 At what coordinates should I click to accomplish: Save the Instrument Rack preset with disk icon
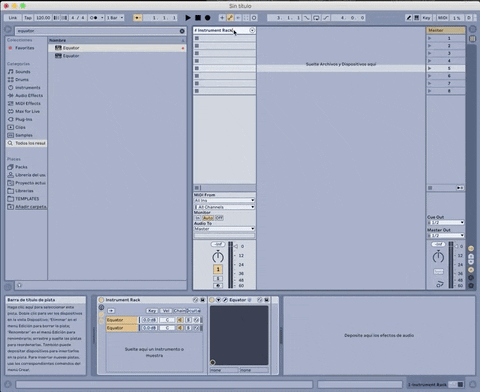pos(202,300)
